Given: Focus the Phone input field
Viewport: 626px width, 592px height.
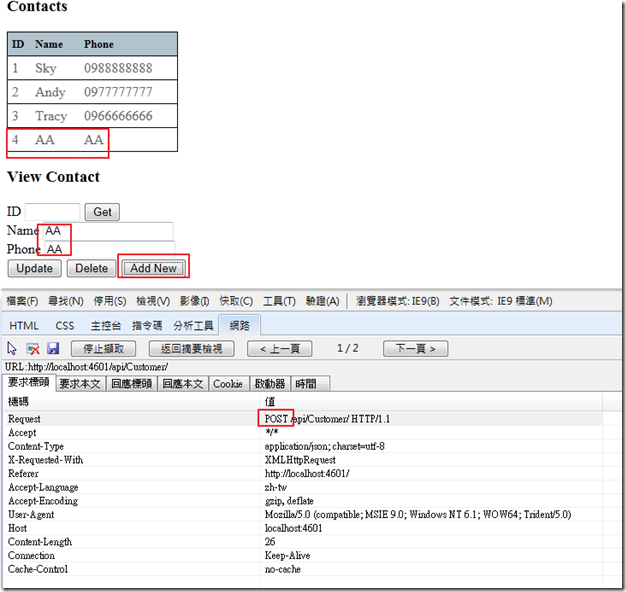Looking at the screenshot, I should 109,249.
